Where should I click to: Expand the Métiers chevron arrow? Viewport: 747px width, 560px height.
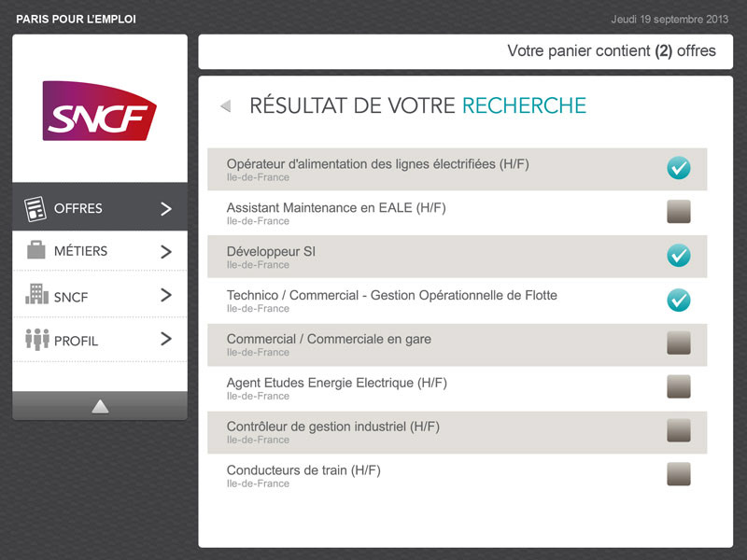coord(166,251)
